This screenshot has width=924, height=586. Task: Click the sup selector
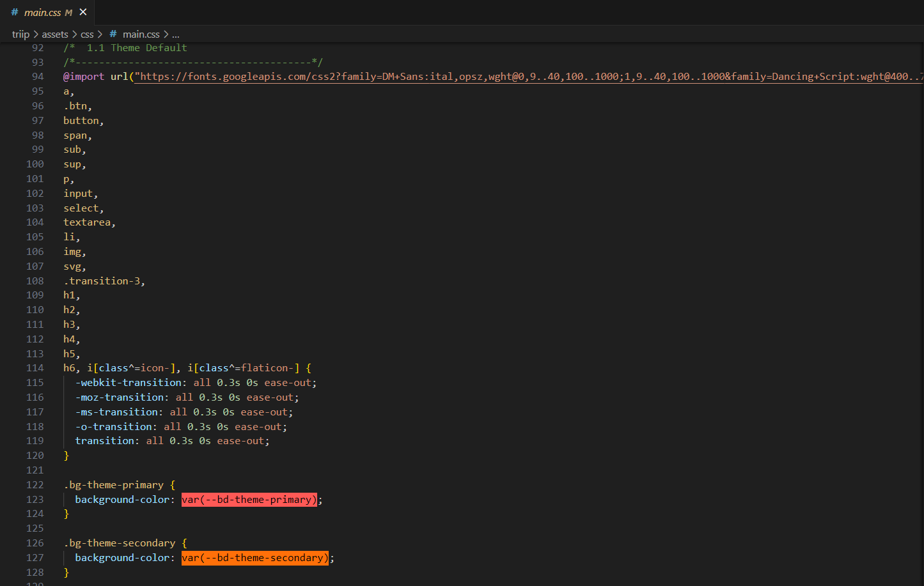72,165
